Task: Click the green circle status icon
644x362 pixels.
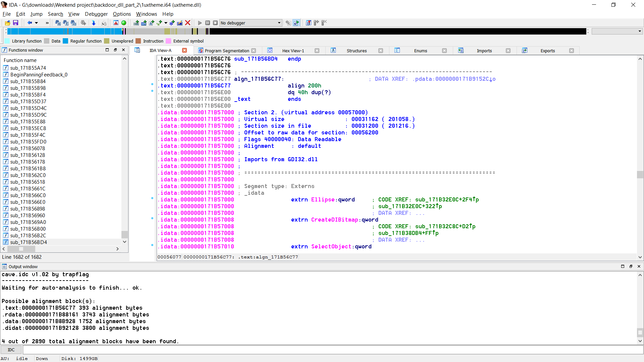Action: point(124,23)
